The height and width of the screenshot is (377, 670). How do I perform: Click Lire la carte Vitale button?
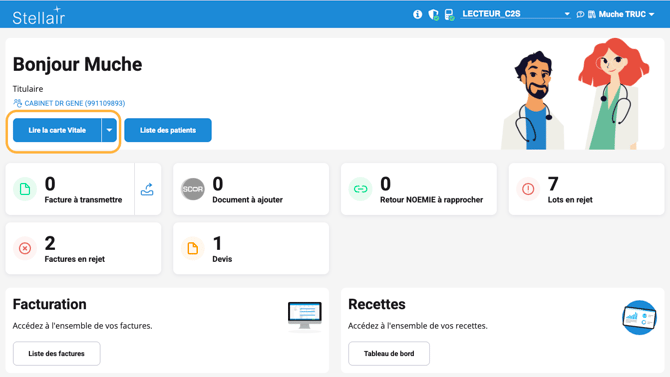(57, 130)
